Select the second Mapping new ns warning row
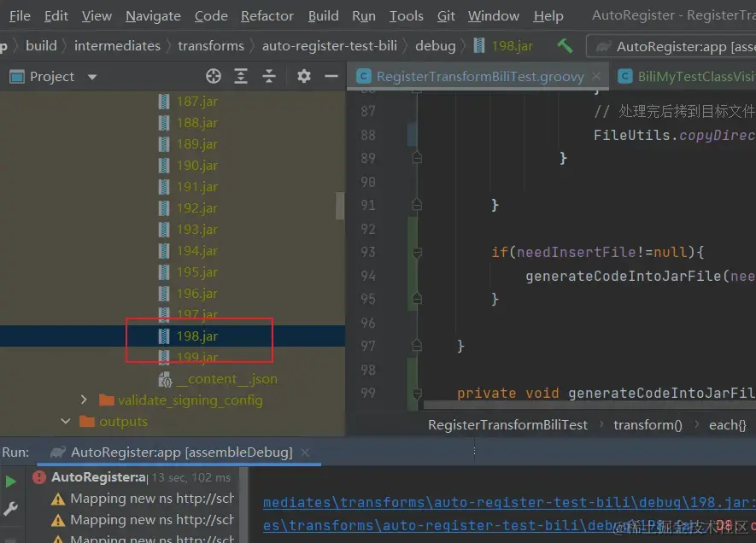The width and height of the screenshot is (756, 543). point(143,520)
